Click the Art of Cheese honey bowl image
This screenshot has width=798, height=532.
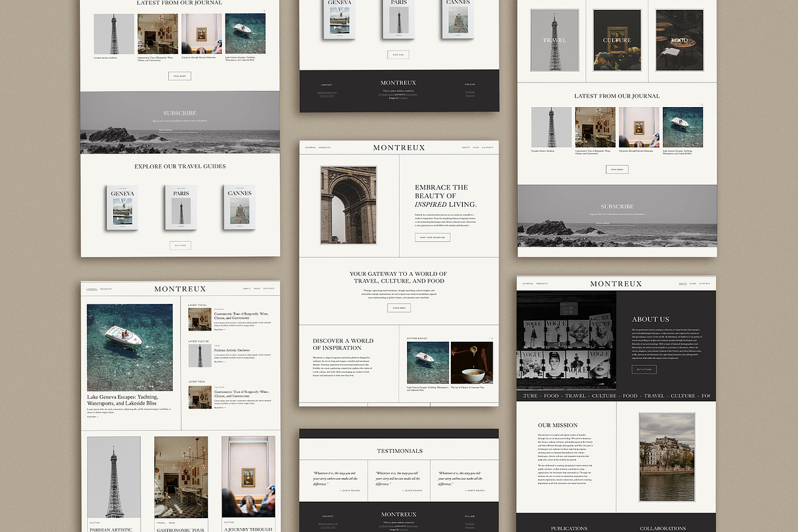(x=471, y=362)
